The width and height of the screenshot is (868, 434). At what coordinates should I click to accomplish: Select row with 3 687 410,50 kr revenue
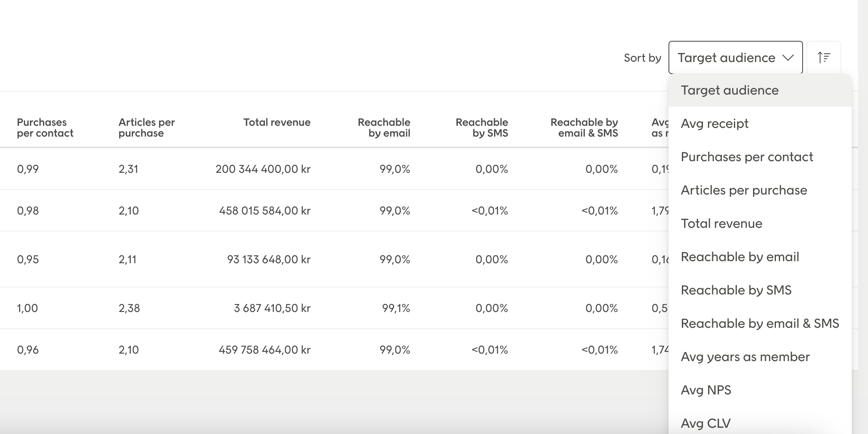272,308
